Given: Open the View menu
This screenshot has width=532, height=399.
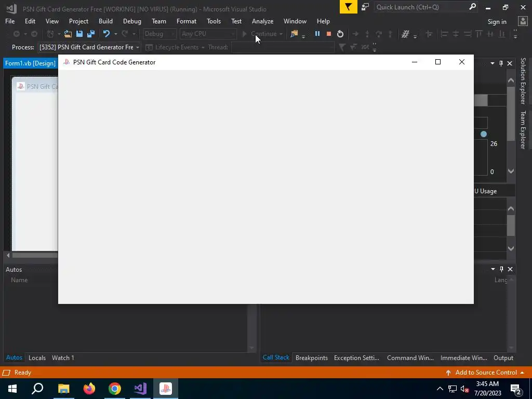Looking at the screenshot, I should 52,21.
